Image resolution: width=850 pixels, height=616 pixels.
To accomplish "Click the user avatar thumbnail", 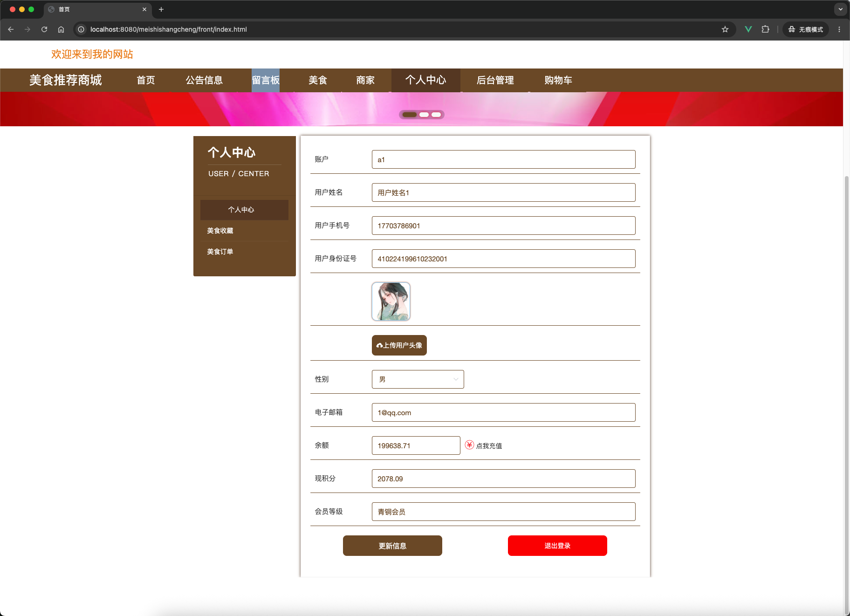I will tap(391, 301).
